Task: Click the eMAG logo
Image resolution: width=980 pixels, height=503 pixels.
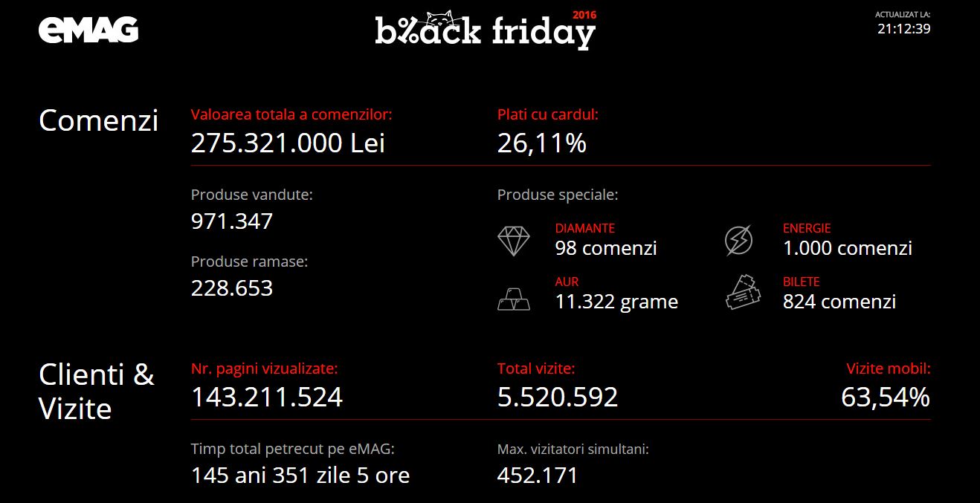Action: click(88, 30)
